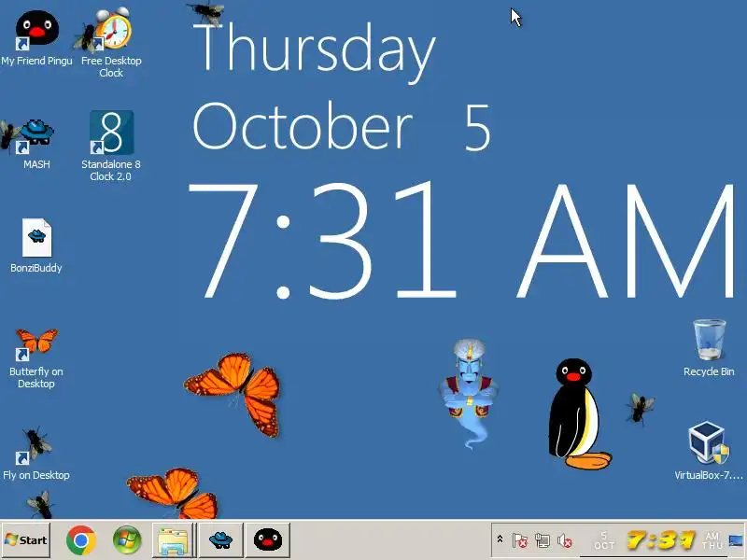747x560 pixels.
Task: Open the My Friend Pingu desktop shortcut
Action: point(36,37)
